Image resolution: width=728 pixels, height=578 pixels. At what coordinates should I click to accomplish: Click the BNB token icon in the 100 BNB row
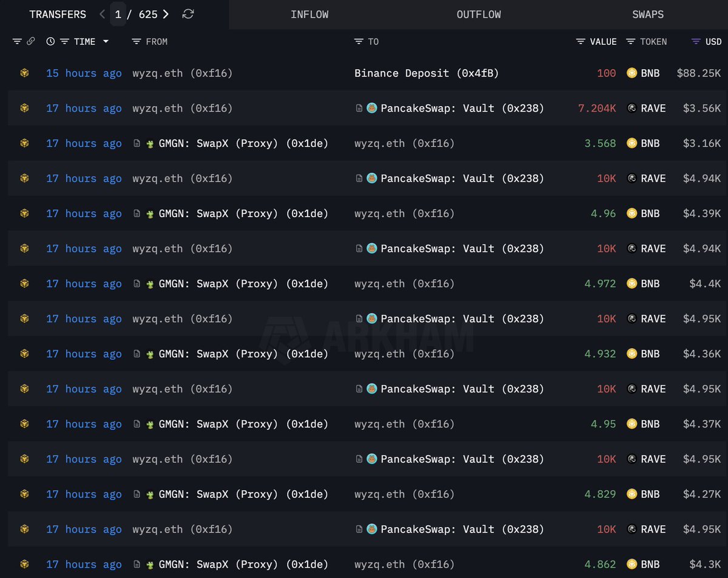coord(632,73)
